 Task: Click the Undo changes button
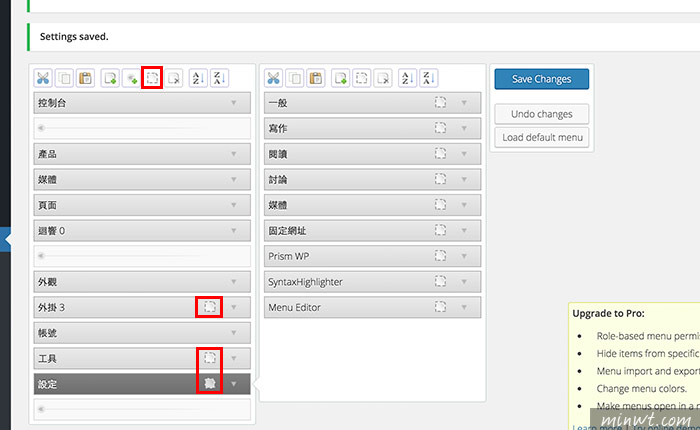coord(542,114)
